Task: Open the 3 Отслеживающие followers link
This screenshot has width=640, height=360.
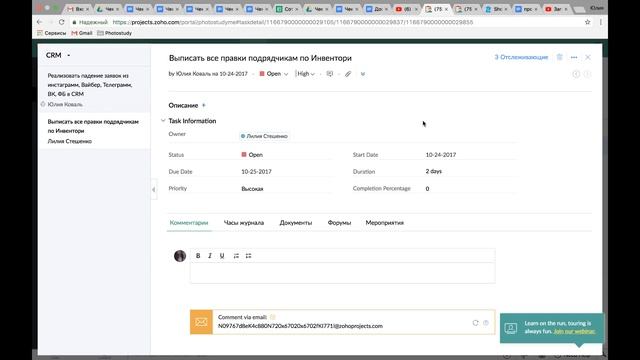Action: tap(521, 57)
